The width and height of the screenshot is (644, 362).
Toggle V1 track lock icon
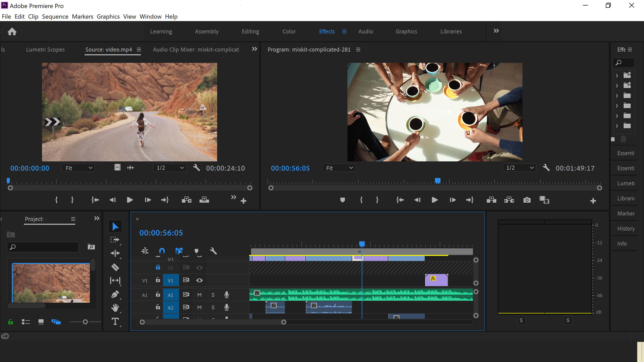158,280
